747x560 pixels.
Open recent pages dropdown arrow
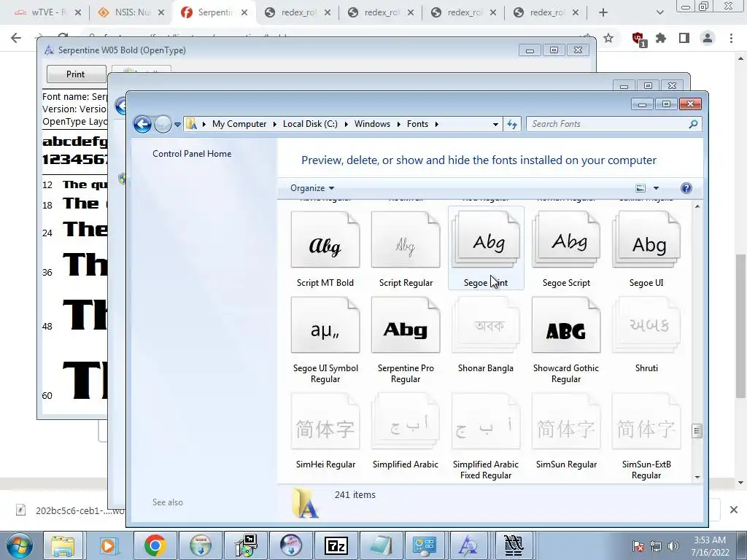click(177, 124)
